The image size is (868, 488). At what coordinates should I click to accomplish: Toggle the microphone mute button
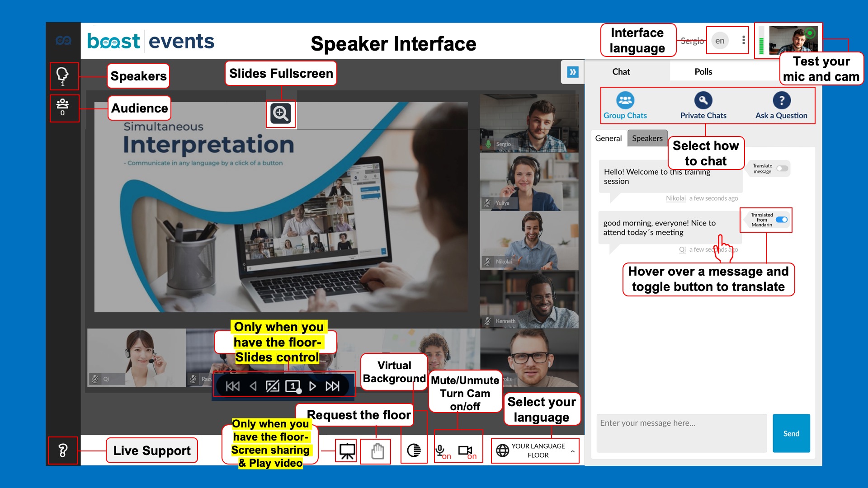pyautogui.click(x=440, y=450)
